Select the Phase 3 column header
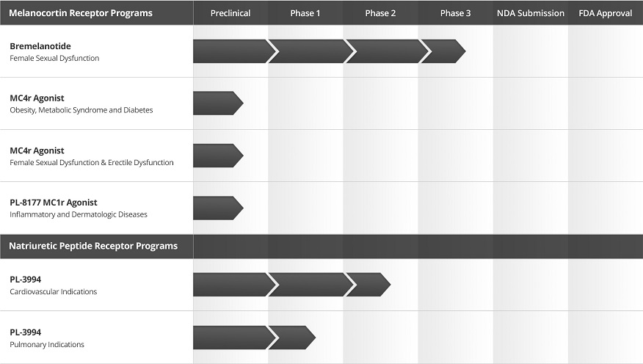The image size is (643, 364). (x=455, y=13)
